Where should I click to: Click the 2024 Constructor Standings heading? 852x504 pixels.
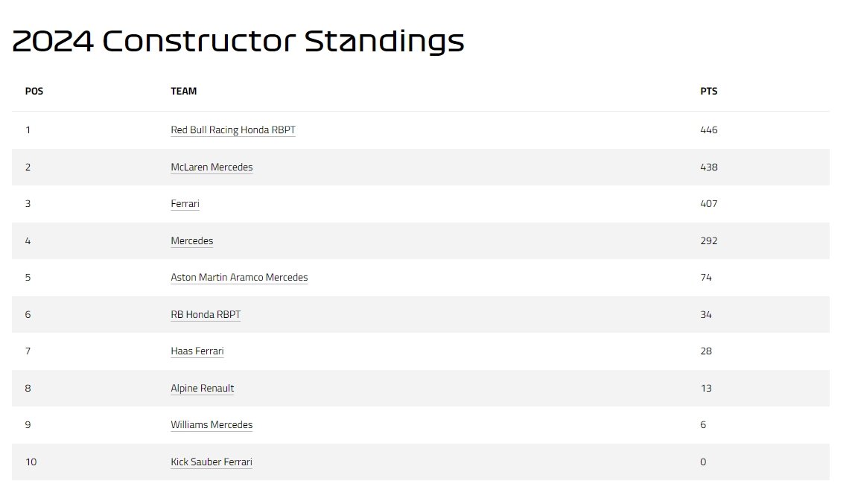click(x=238, y=42)
